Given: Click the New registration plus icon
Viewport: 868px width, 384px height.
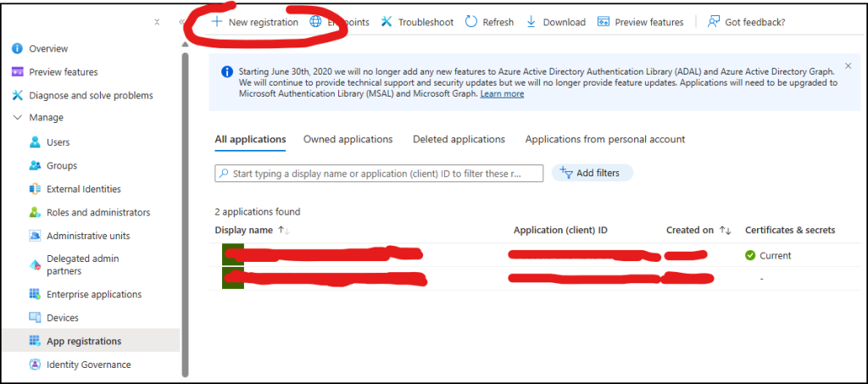Looking at the screenshot, I should click(x=216, y=22).
